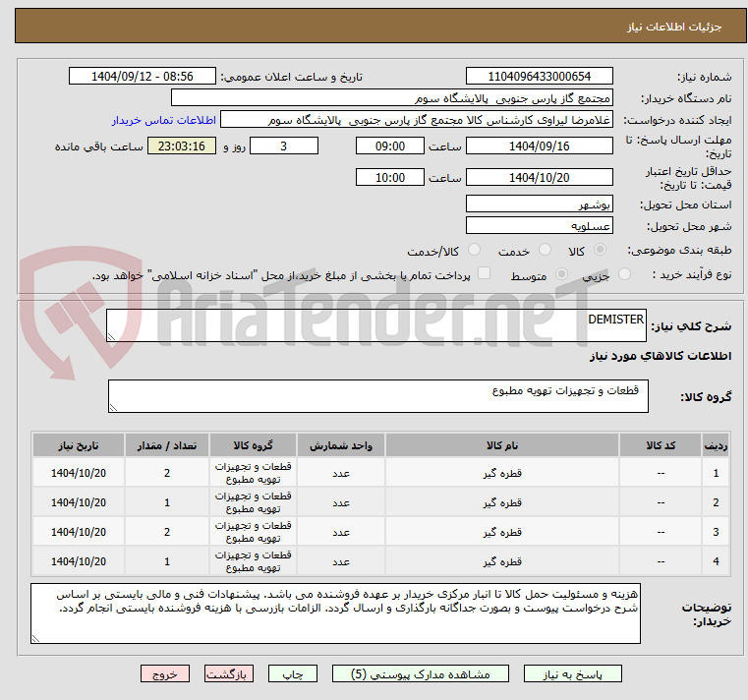Click quantity value in row 1
The image size is (748, 700).
166,473
